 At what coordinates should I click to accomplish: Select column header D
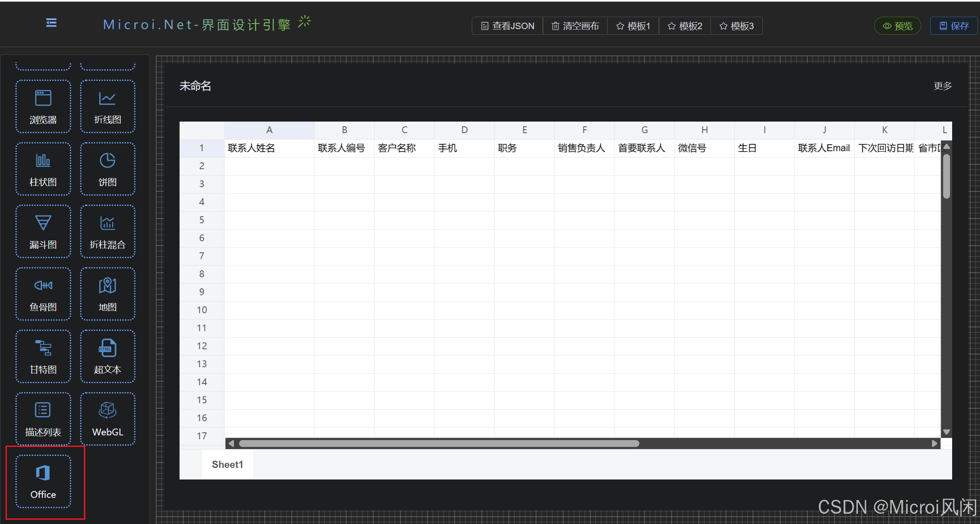(x=464, y=130)
